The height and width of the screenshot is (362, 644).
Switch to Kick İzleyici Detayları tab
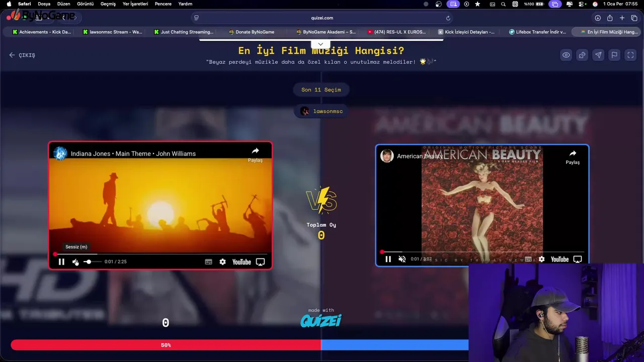[466, 32]
